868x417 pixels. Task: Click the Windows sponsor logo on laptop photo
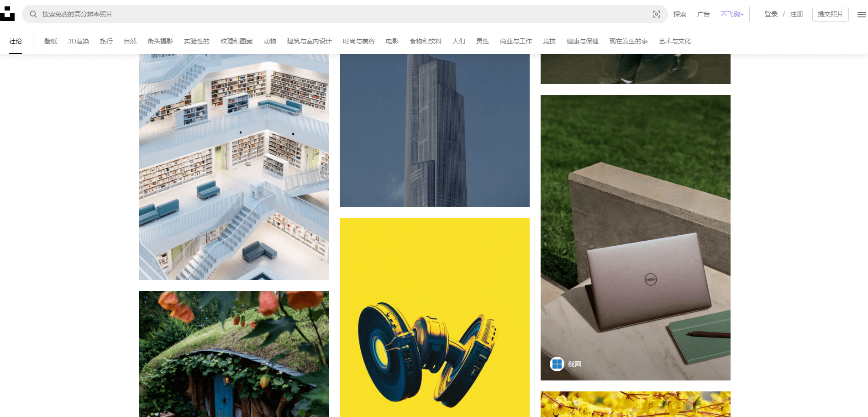(x=557, y=364)
